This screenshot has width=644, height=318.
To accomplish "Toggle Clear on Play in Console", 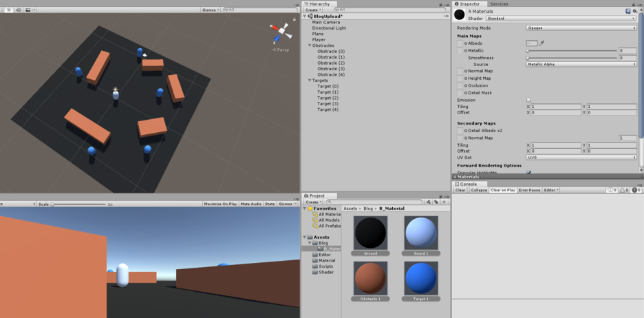I will [503, 190].
